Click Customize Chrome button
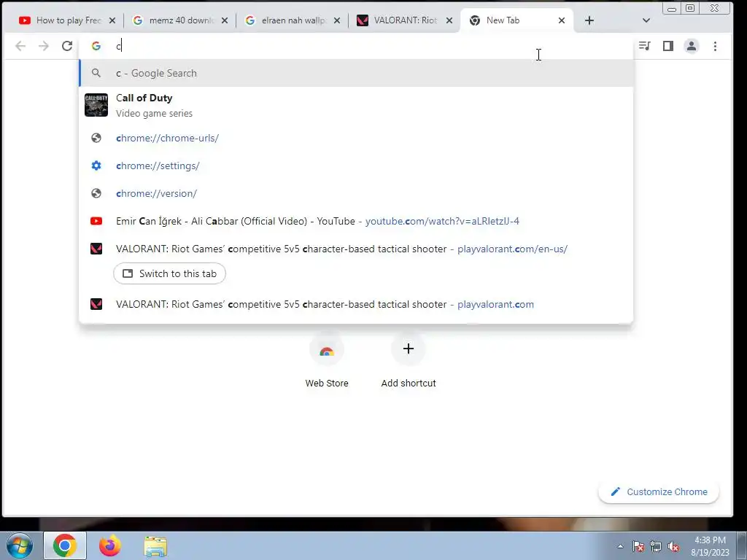 click(x=659, y=492)
